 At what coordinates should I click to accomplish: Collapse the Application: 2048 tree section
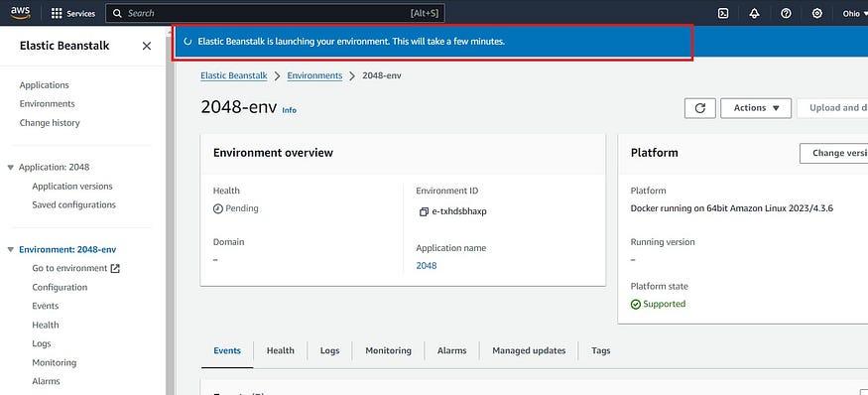(11, 168)
